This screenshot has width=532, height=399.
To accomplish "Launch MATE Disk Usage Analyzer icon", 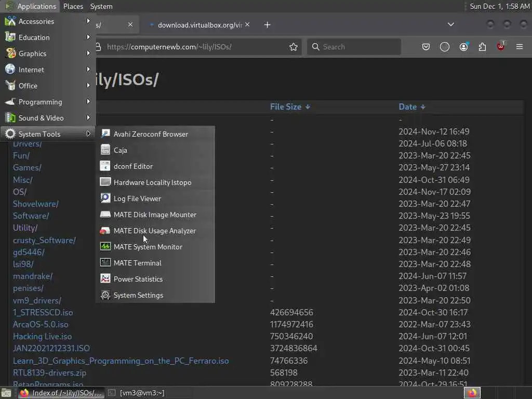I will tap(105, 231).
